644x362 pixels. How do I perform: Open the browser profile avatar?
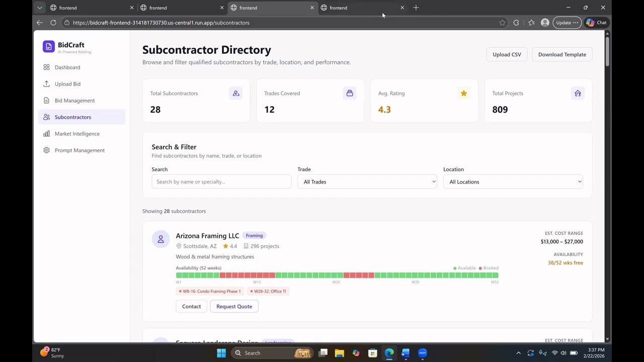pyautogui.click(x=545, y=23)
